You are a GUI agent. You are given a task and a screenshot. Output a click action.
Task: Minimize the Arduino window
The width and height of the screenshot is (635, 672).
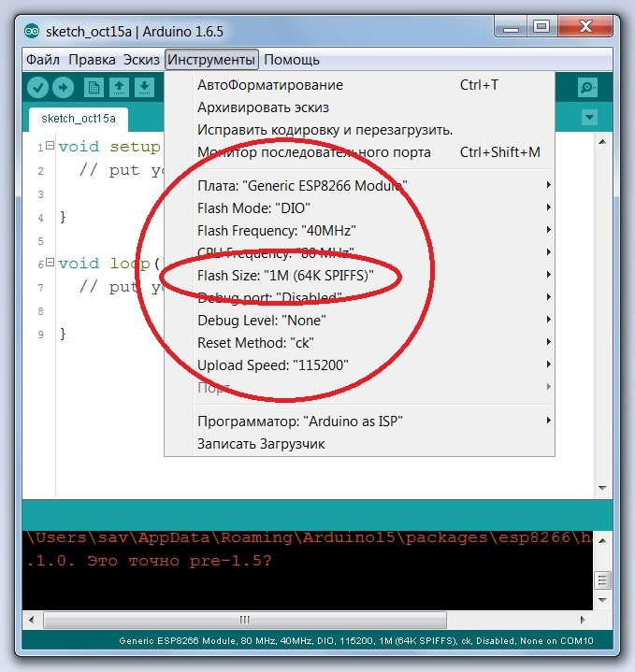(x=511, y=27)
